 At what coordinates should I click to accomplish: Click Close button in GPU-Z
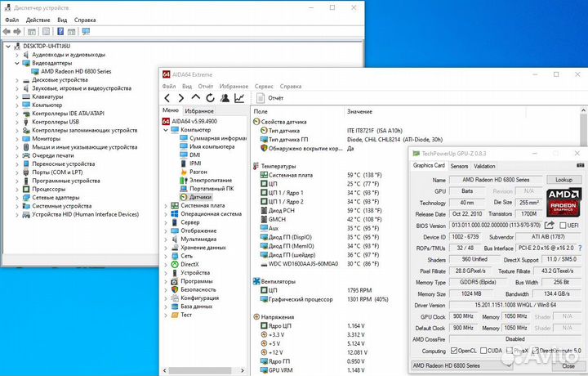568,365
